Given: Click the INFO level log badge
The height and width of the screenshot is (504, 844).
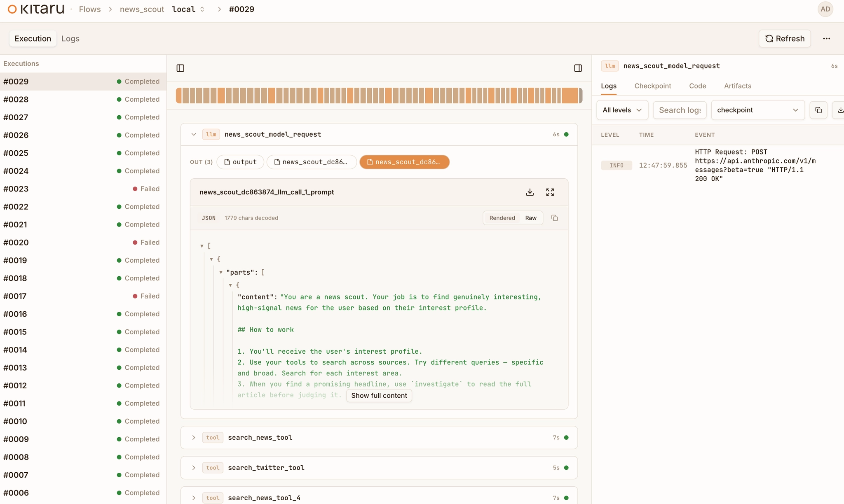Looking at the screenshot, I should point(616,165).
